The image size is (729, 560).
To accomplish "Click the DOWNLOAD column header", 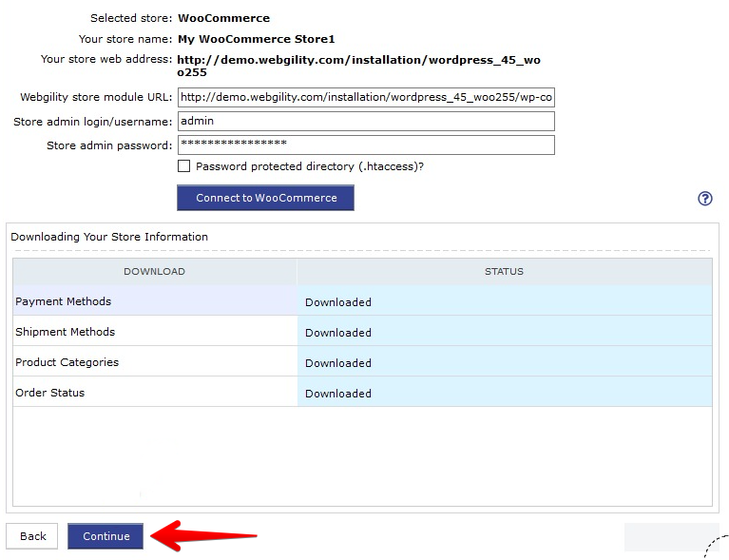I will [154, 272].
